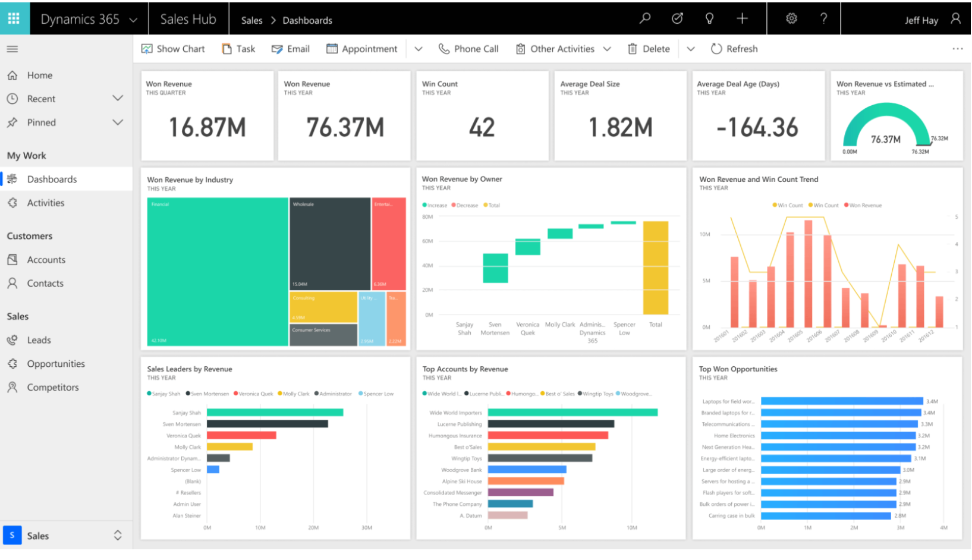Viewport: 972px width, 560px height.
Task: Toggle the Sanjay Shah legend item
Action: tap(163, 394)
